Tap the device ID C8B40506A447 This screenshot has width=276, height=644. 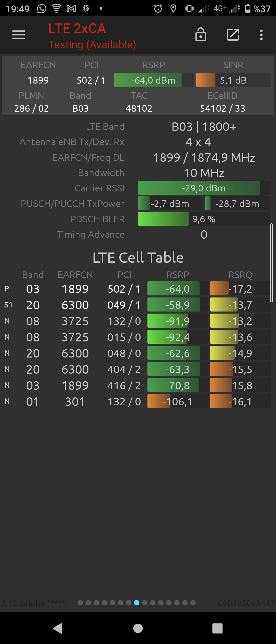246,603
